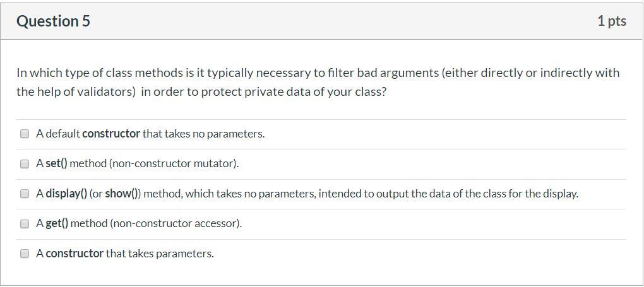Viewport: 644px width, 287px height.
Task: Check the constructor that takes parameters checkbox
Action: pyautogui.click(x=25, y=254)
